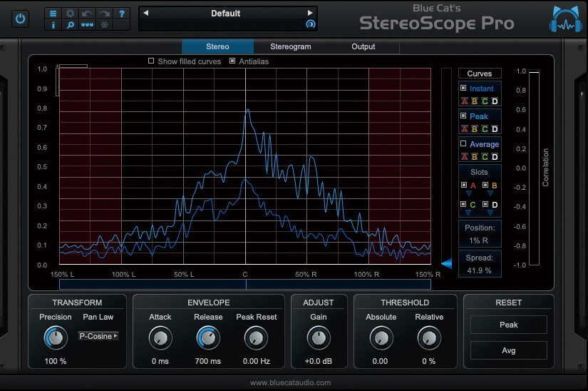Enable the Average curve checkbox
Image resolution: width=588 pixels, height=391 pixels.
[x=463, y=143]
